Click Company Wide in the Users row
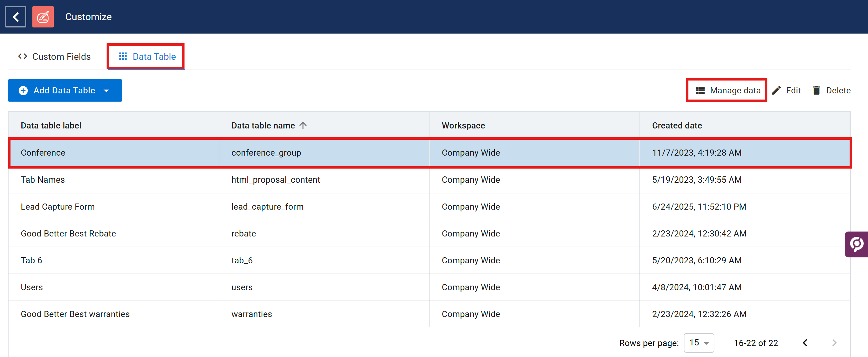Screen dimensions: 868x357 coord(471,287)
